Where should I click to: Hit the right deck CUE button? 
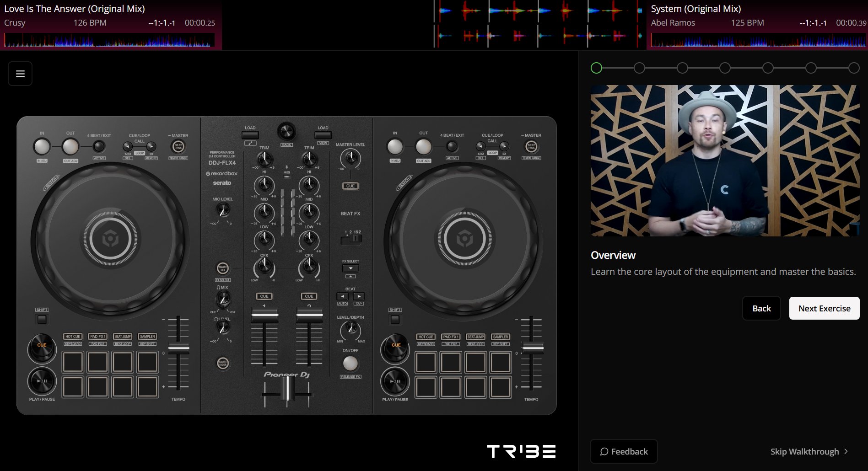(x=396, y=348)
